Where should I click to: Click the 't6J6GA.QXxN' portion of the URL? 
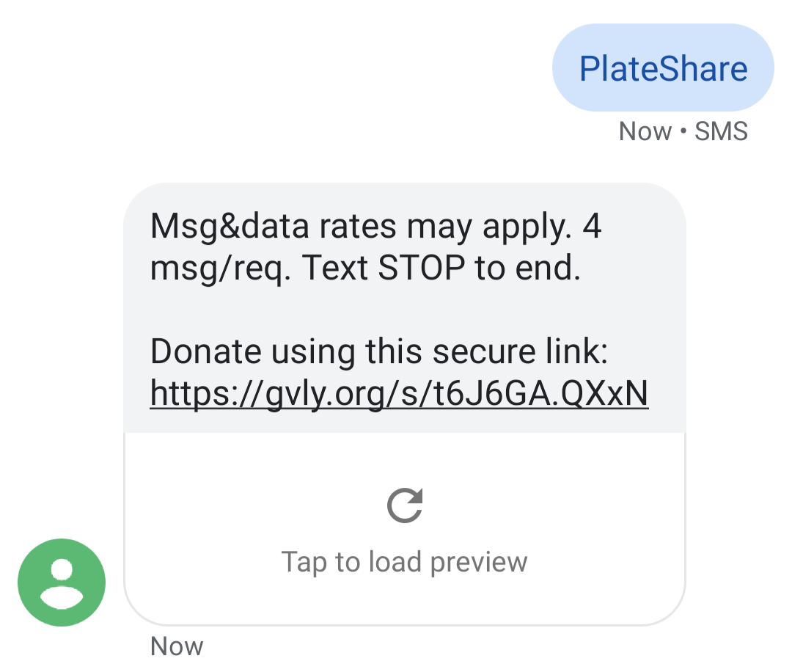(541, 393)
